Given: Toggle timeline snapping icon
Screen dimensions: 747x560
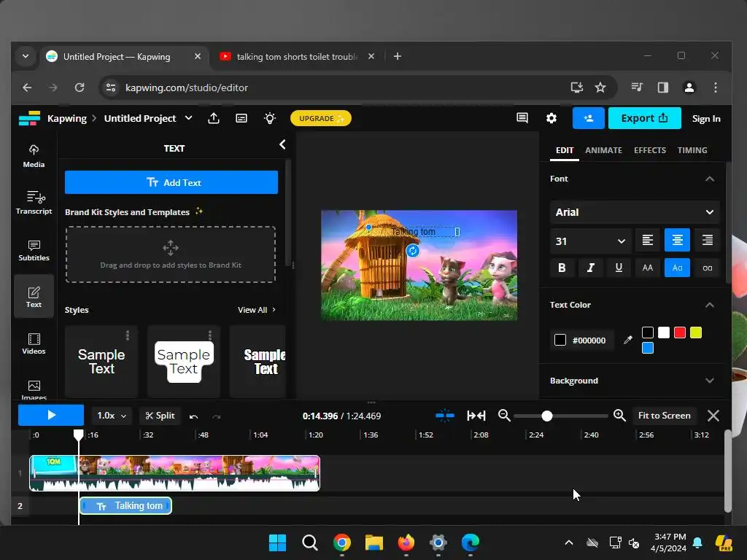Looking at the screenshot, I should pyautogui.click(x=444, y=416).
